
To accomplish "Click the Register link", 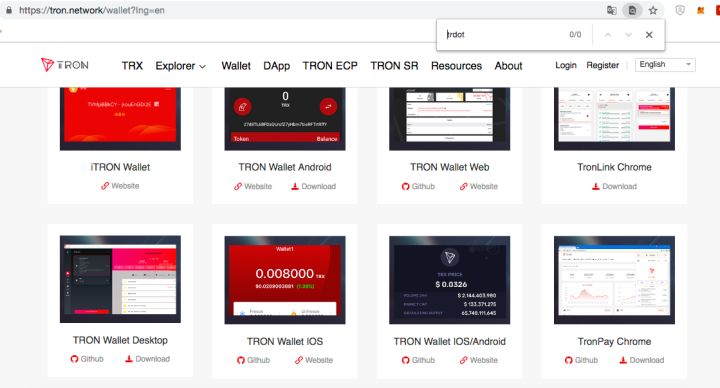I will [x=602, y=65].
